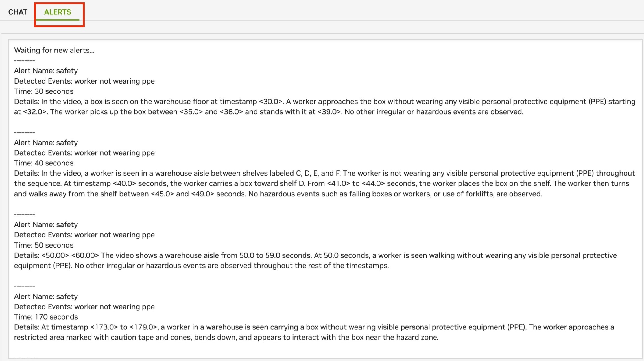Click the Alert Name line above 'Time: 50 seconds'
This screenshot has height=361, width=644.
tap(46, 225)
